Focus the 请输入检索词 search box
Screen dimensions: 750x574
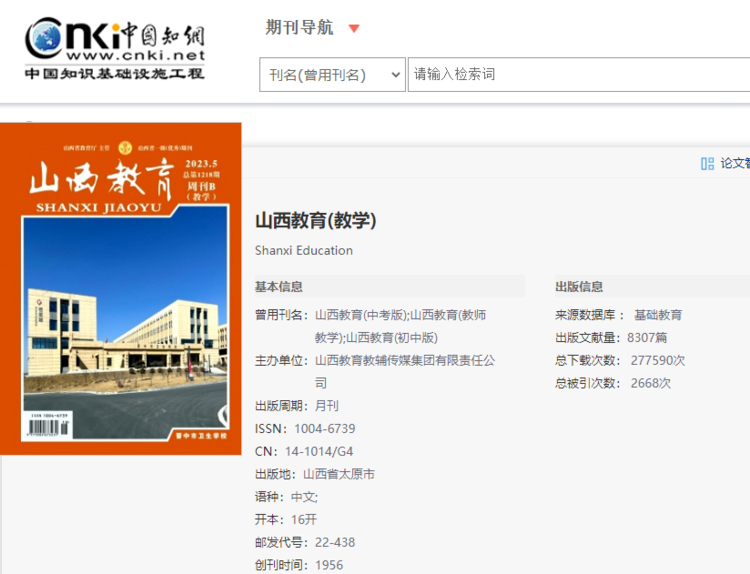pyautogui.click(x=578, y=75)
